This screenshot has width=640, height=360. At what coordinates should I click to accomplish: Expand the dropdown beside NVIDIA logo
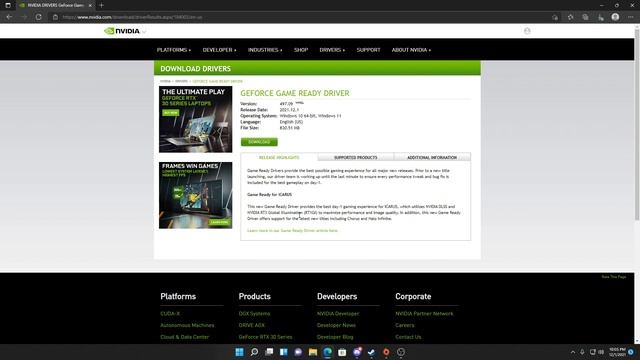point(144,31)
